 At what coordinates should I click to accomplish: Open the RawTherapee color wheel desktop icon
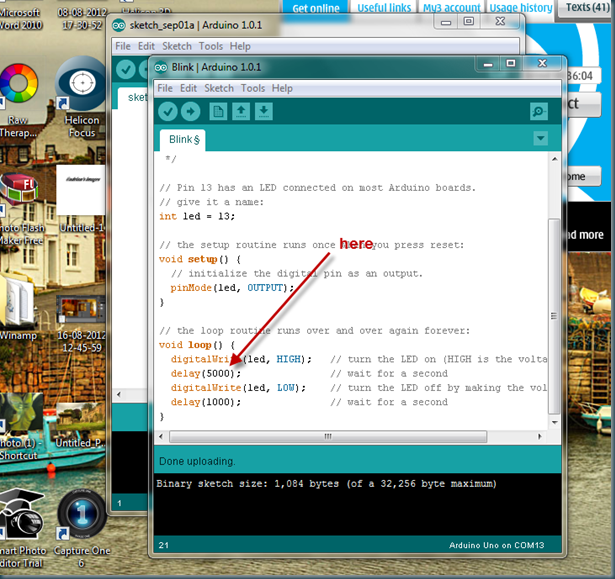click(x=18, y=100)
